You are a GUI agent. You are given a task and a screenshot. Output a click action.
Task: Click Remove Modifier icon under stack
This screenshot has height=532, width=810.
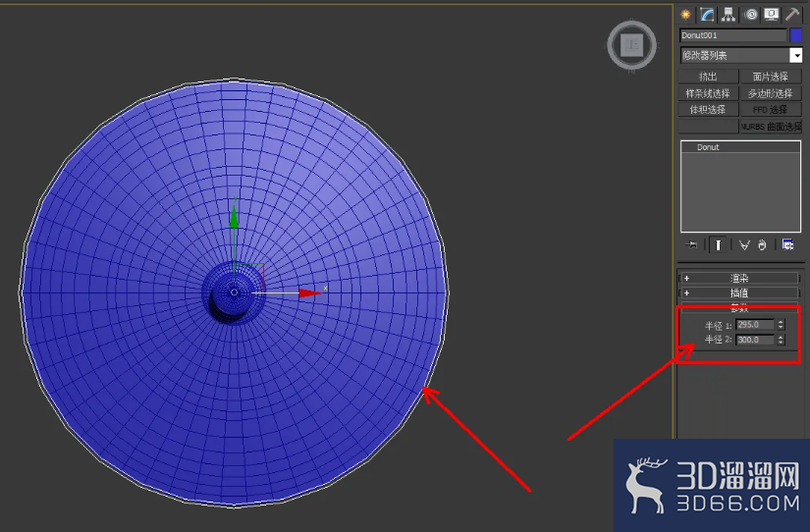763,244
